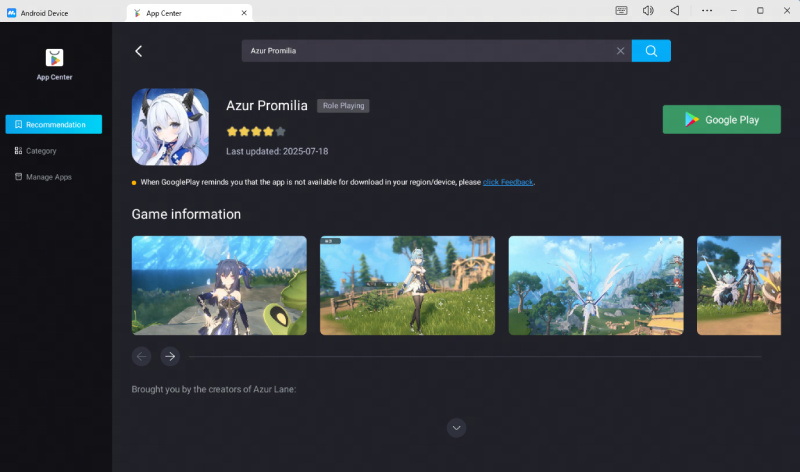Viewport: 800px width, 472px height.
Task: Clear the search field with X icon
Action: point(620,51)
